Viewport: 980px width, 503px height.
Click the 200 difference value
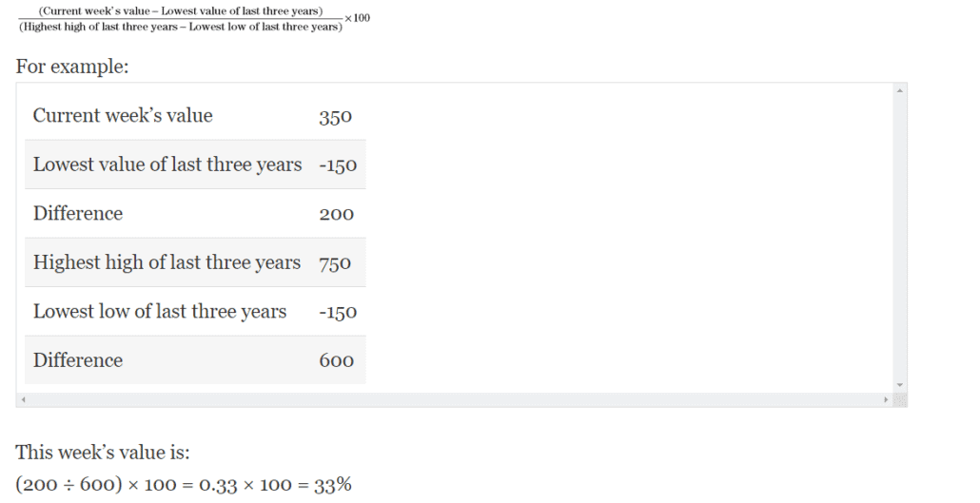click(336, 215)
